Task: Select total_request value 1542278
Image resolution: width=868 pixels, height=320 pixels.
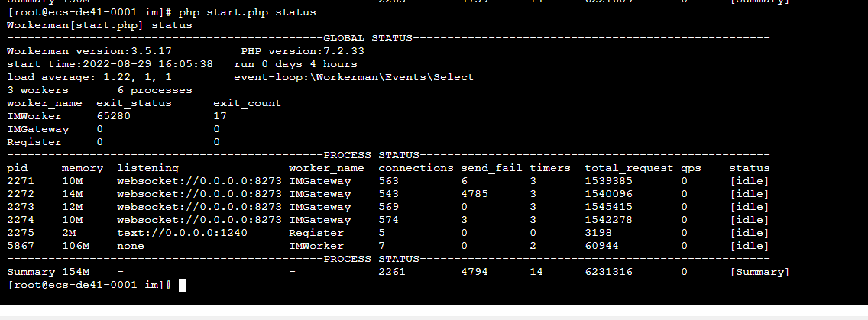Action: [609, 220]
